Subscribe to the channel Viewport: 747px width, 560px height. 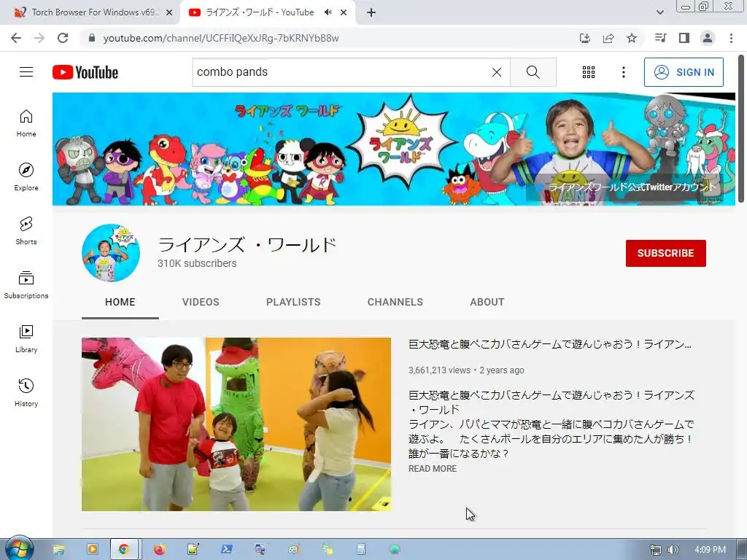665,253
